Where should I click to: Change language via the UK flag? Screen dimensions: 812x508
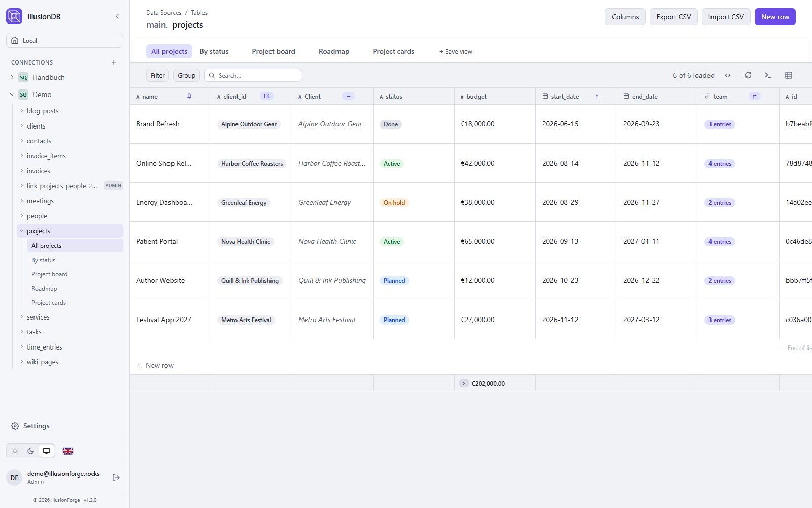tap(68, 451)
